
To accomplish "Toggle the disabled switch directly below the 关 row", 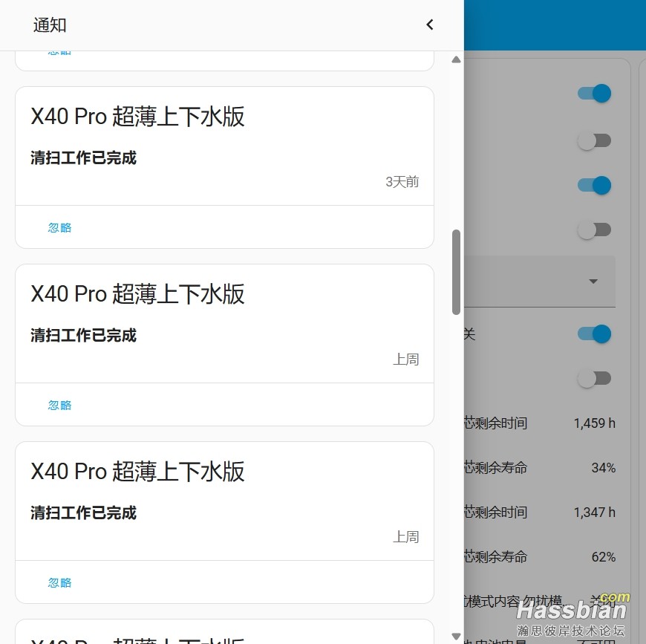I will pyautogui.click(x=594, y=378).
